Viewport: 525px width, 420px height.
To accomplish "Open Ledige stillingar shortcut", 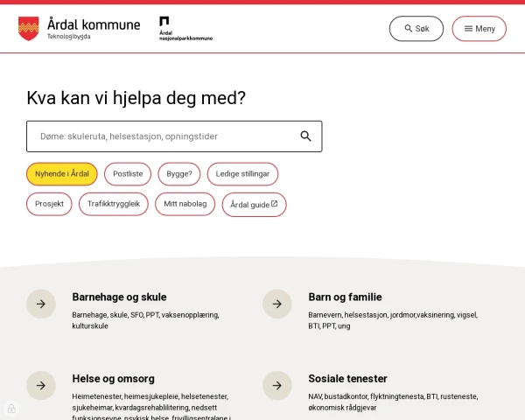I will [243, 174].
